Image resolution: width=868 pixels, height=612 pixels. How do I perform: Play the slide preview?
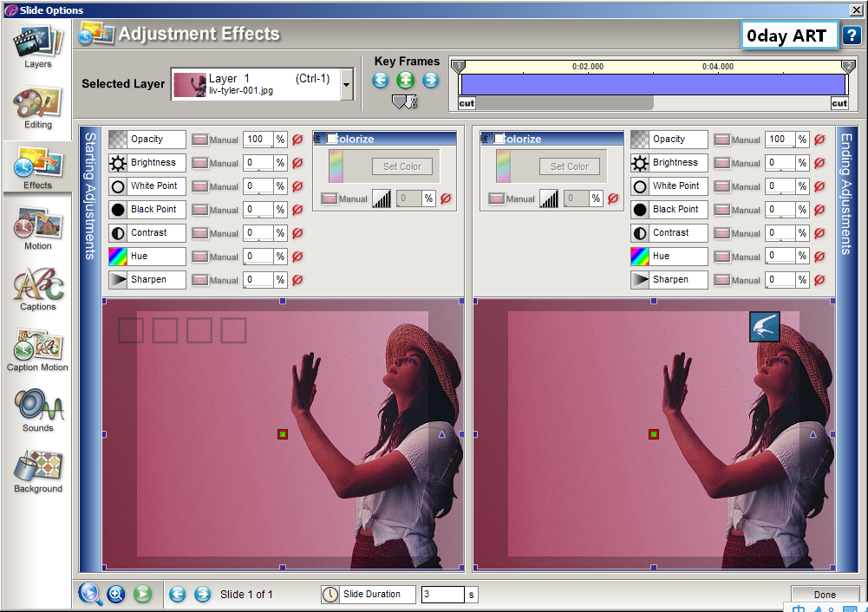pyautogui.click(x=143, y=594)
